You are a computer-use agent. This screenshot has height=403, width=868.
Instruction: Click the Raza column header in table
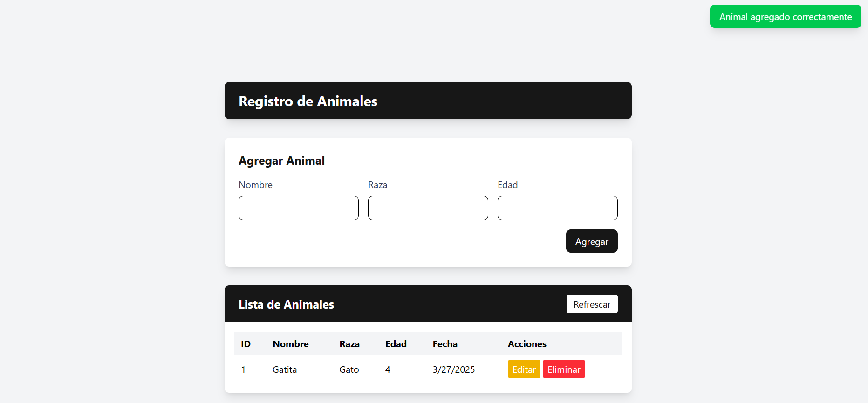pos(349,344)
